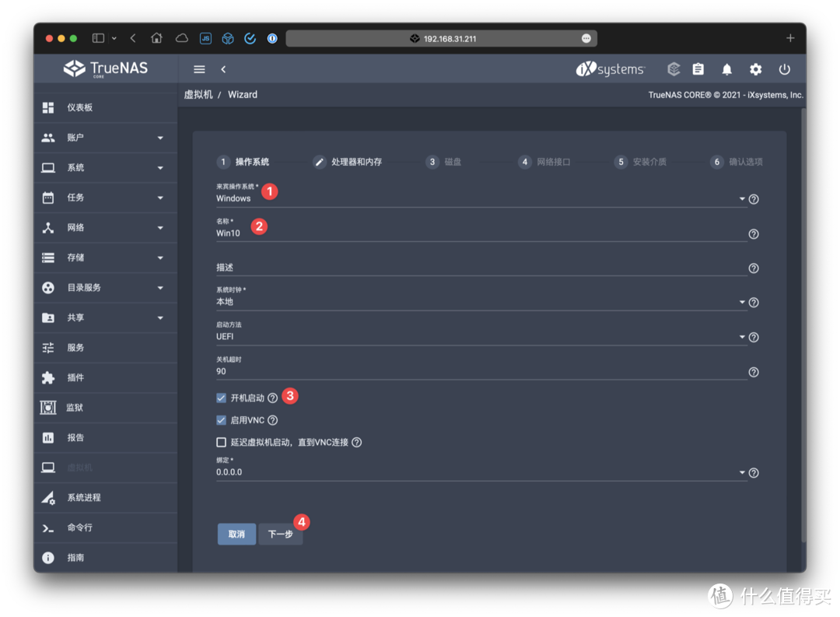
Task: Show help for guest operating system field
Action: click(x=754, y=199)
